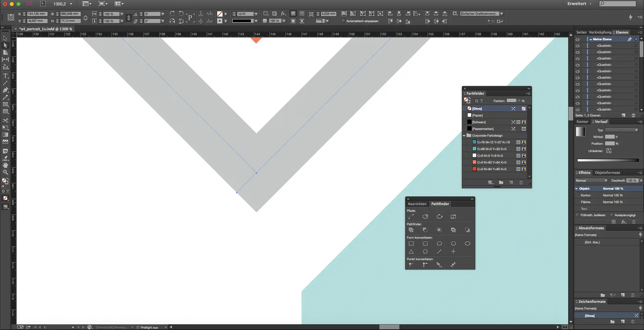Activate the Hand tool
Viewport: 644px width, 330px height.
pyautogui.click(x=5, y=165)
